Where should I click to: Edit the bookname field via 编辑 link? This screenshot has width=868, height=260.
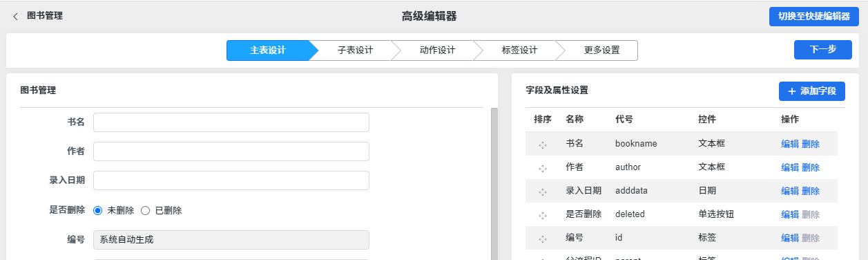pos(790,144)
